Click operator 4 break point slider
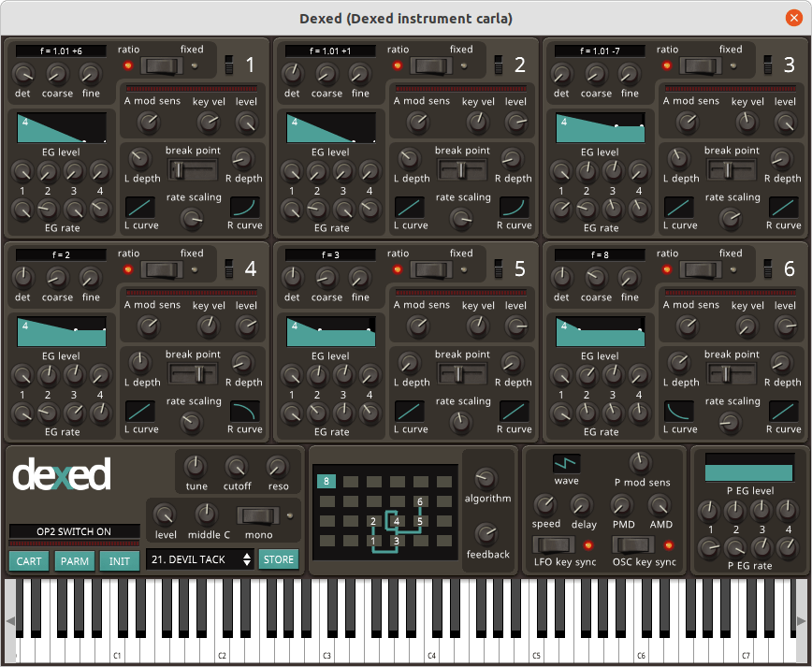 [x=193, y=373]
